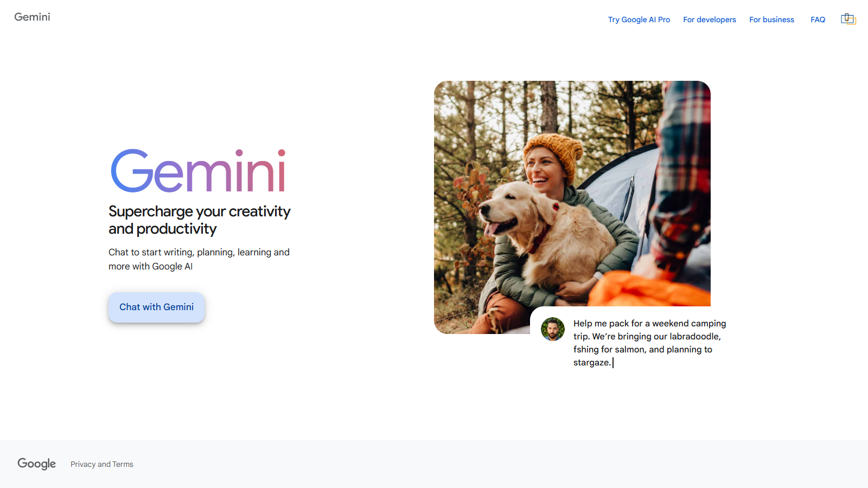Screen dimensions: 868x488
Task: Open the FAQ section
Action: click(x=818, y=20)
